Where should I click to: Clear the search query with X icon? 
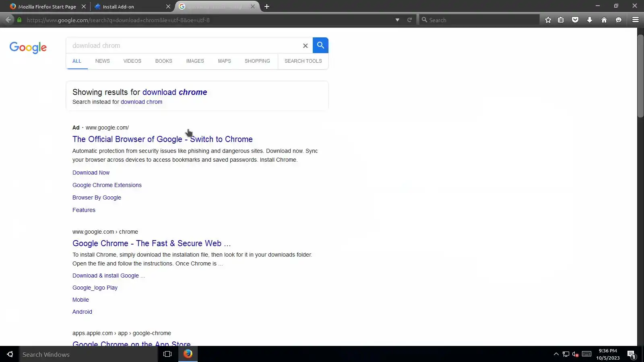click(305, 45)
